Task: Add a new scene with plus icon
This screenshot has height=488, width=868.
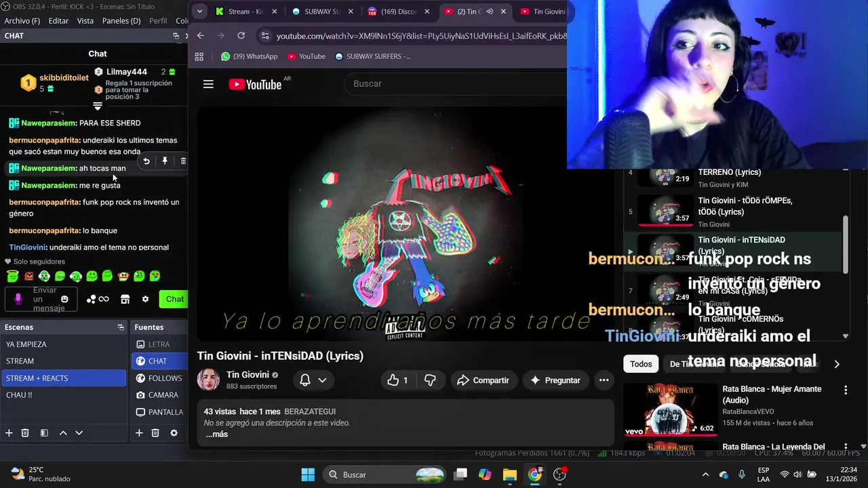Action: tap(9, 433)
